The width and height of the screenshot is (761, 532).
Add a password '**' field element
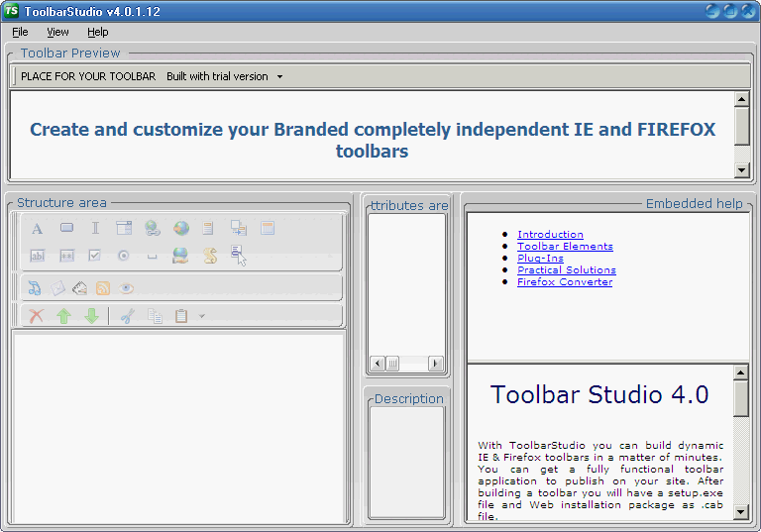[x=66, y=256]
